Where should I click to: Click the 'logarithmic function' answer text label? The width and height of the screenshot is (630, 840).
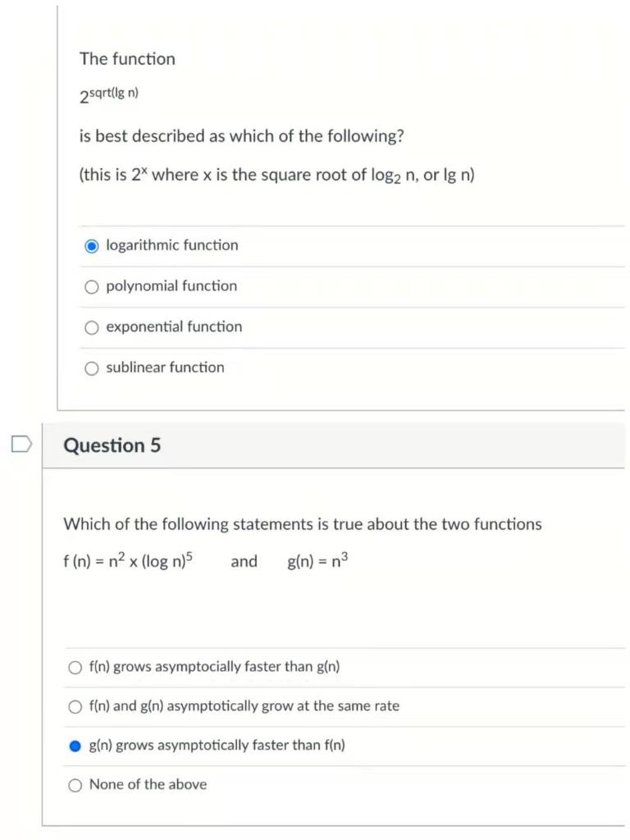click(171, 244)
